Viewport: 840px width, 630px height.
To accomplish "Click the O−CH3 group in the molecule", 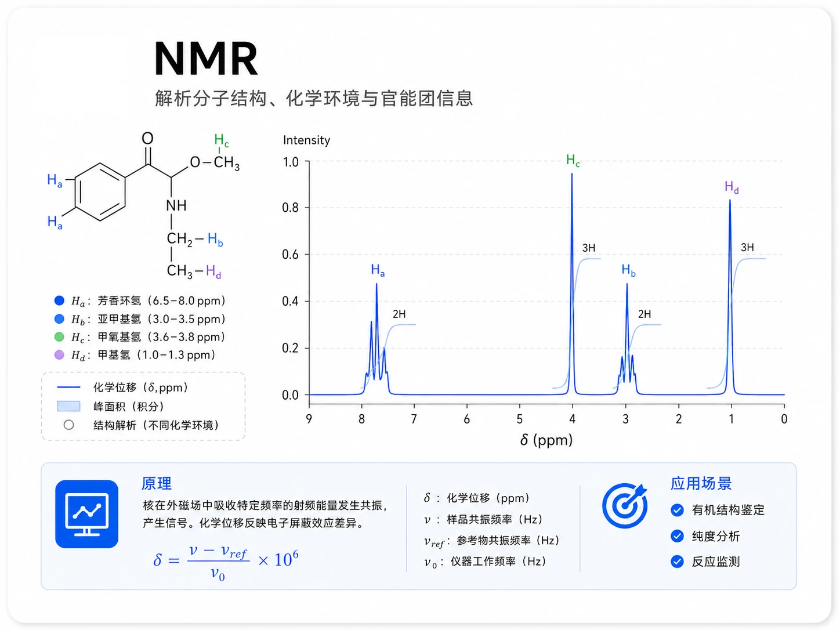I will click(215, 163).
